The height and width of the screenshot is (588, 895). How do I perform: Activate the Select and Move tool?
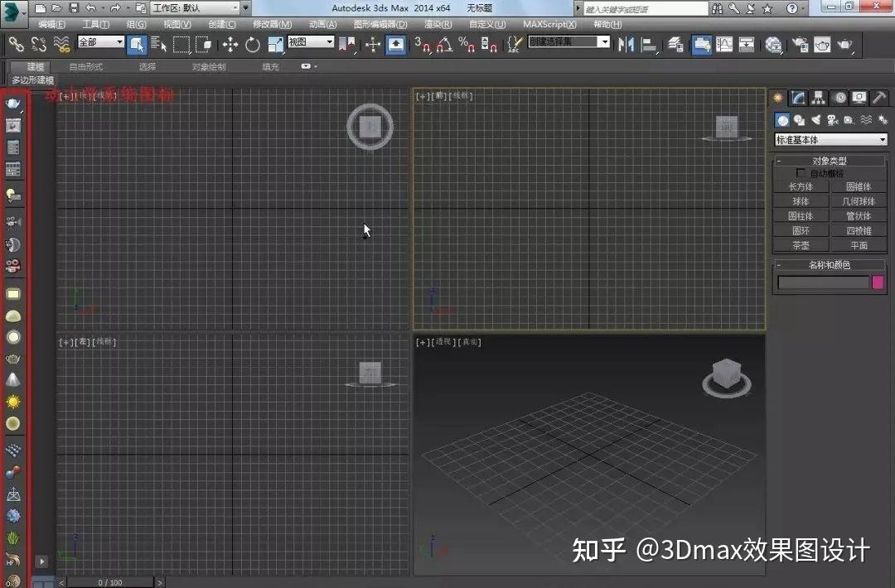click(x=230, y=44)
